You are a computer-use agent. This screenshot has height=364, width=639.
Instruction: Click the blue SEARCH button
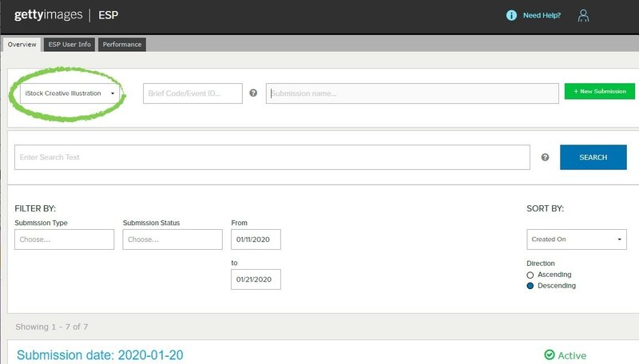(593, 157)
